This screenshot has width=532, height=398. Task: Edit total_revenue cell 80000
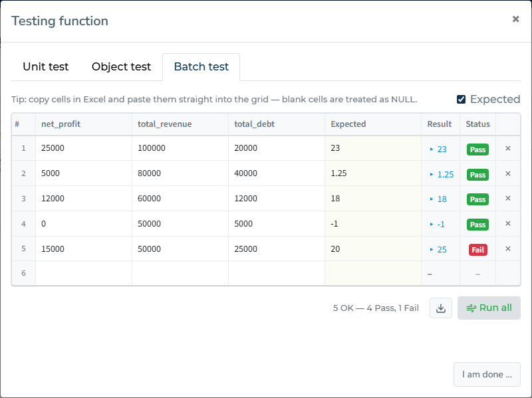pyautogui.click(x=180, y=173)
